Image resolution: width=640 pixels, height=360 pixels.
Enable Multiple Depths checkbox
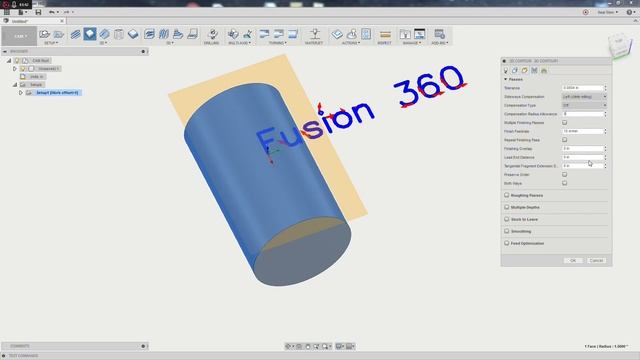(507, 207)
